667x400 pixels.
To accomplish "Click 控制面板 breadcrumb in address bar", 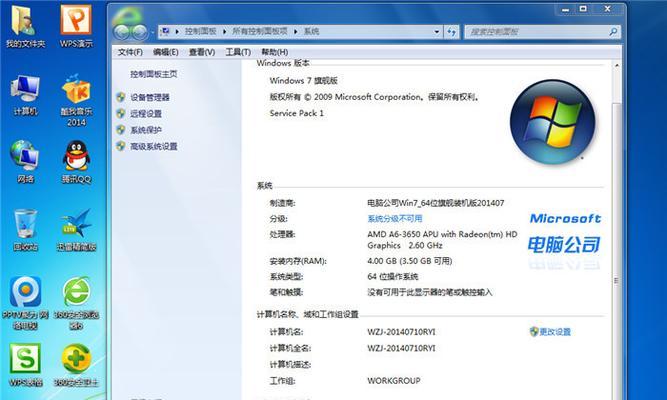I will (200, 31).
